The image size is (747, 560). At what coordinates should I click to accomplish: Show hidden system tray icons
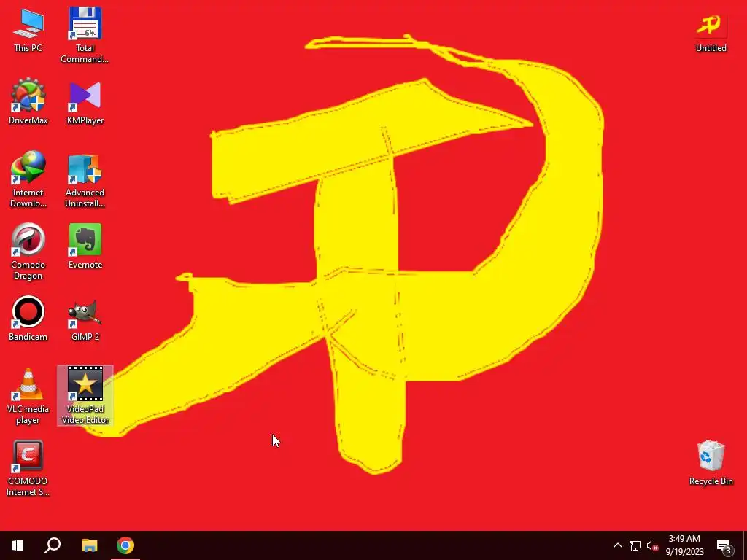pyautogui.click(x=617, y=545)
